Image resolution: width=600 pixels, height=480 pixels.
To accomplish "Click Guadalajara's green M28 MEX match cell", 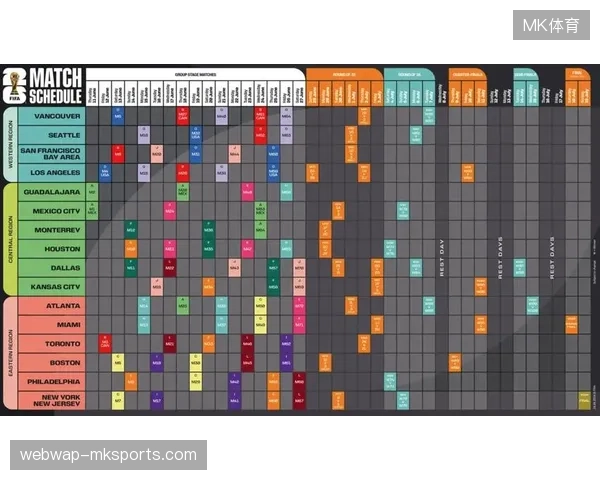I will coord(183,192).
